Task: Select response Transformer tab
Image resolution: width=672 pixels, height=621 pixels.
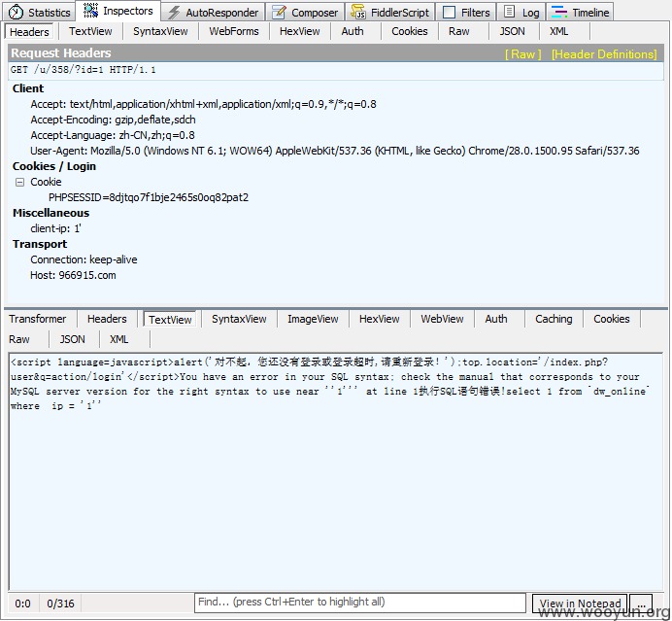Action: pos(38,319)
